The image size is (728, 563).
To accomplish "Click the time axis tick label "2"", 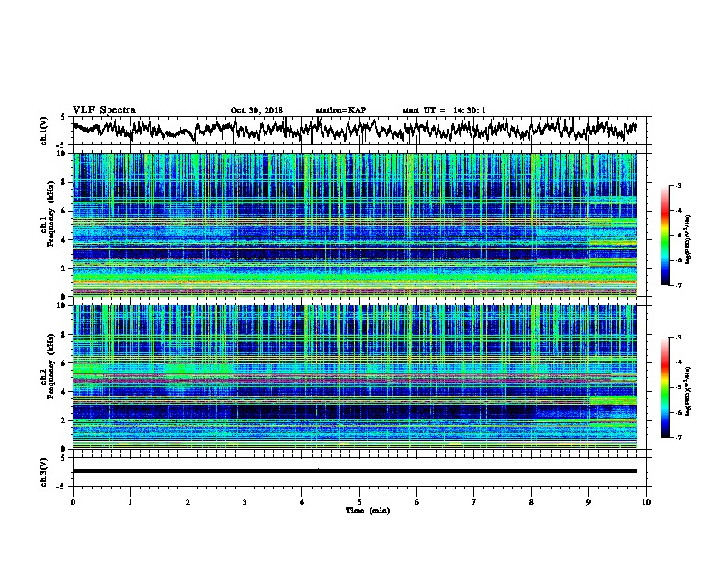I will tap(188, 502).
